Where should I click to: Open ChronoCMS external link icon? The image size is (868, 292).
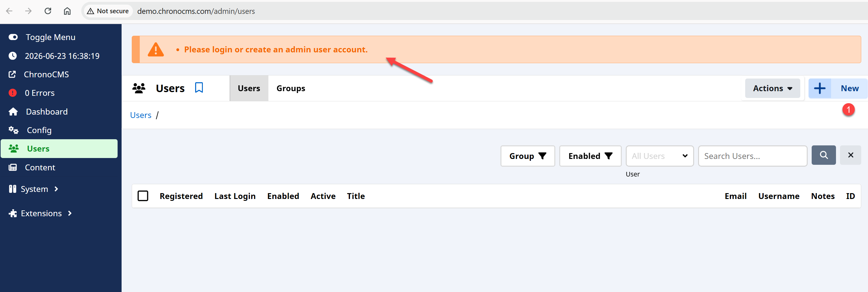pos(12,74)
